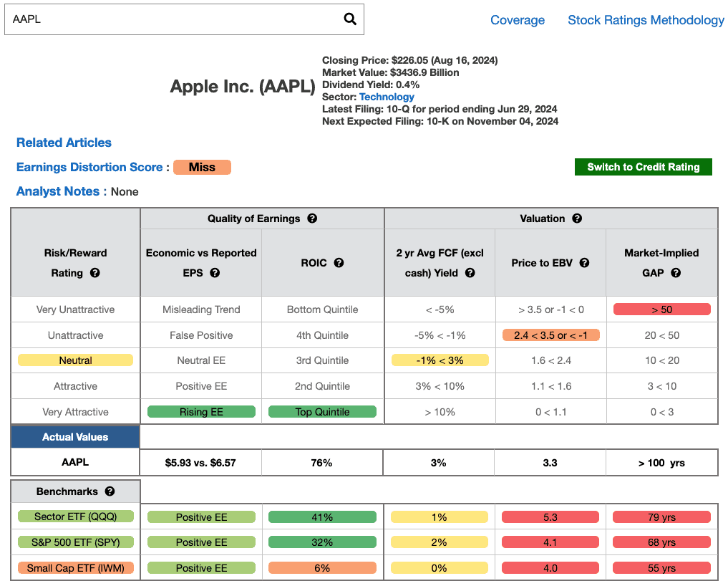This screenshot has width=728, height=586.
Task: Click Switch to Credit Rating button
Action: point(643,167)
